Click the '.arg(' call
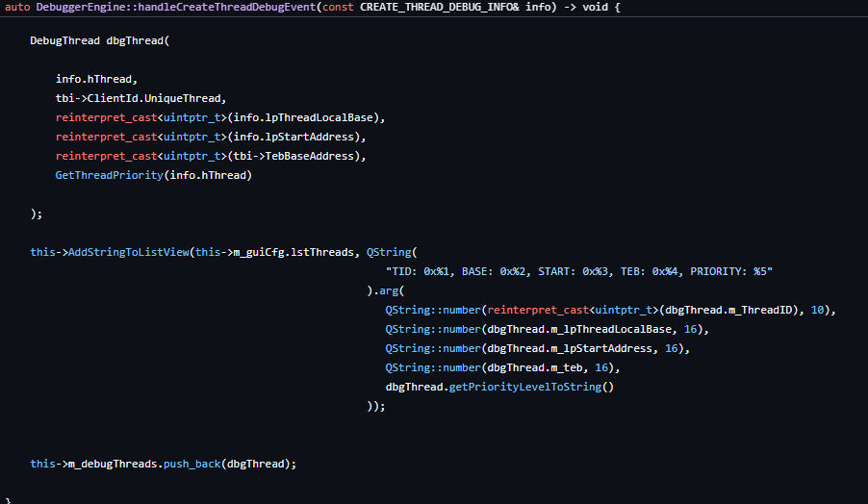 coord(386,291)
